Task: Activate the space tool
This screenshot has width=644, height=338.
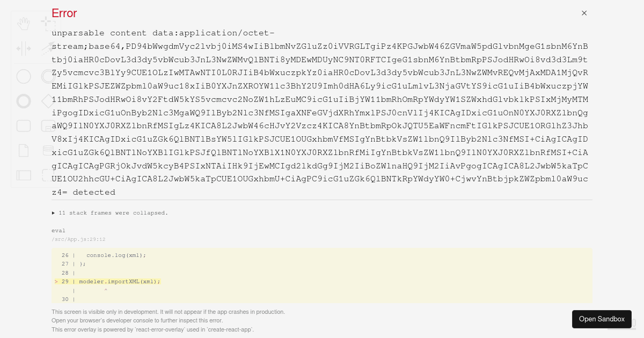Action: [x=24, y=48]
